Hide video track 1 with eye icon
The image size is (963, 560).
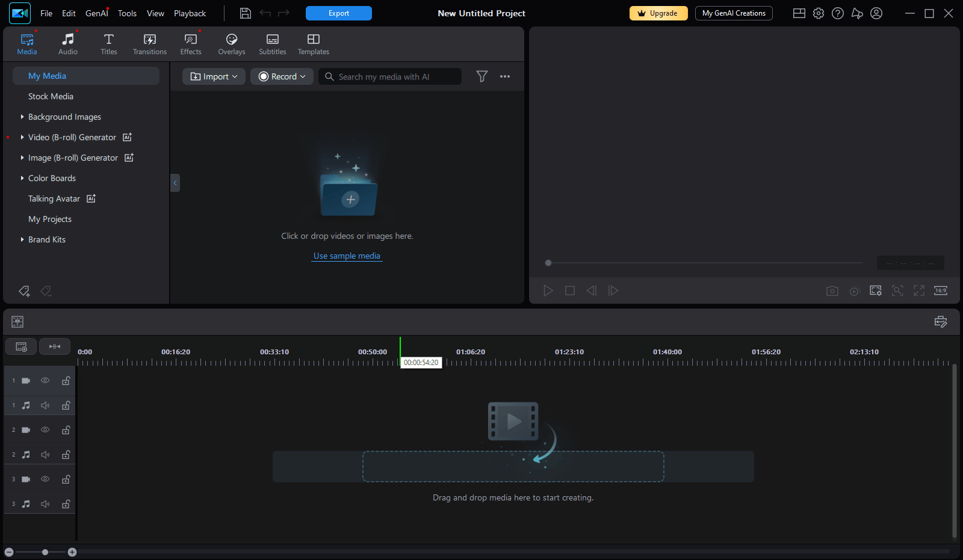click(45, 381)
